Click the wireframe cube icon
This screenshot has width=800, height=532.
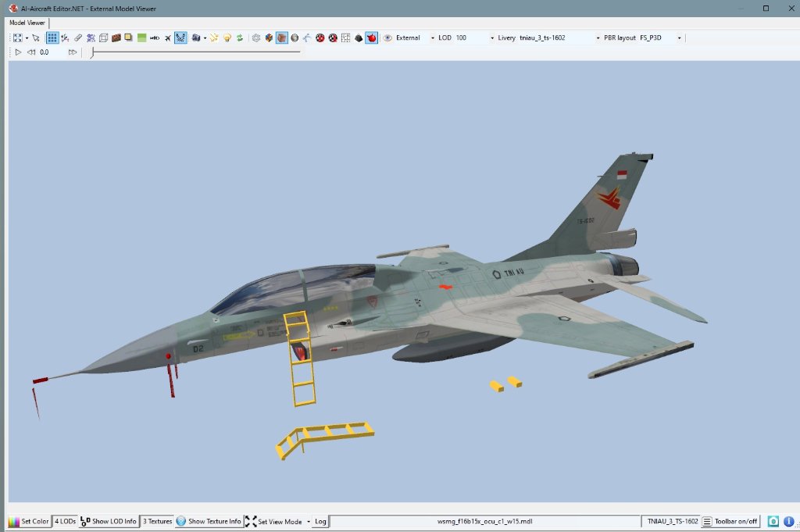pyautogui.click(x=103, y=37)
